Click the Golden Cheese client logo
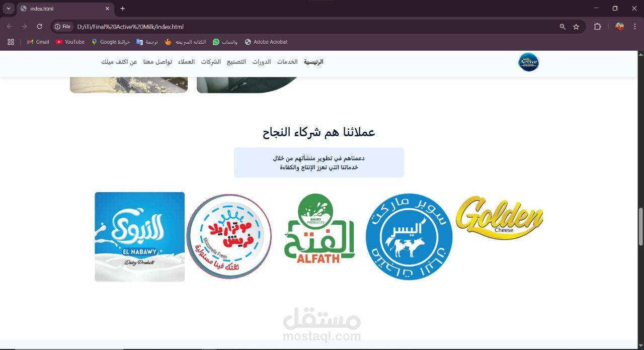Screen dimensions: 644x350 pos(499,217)
